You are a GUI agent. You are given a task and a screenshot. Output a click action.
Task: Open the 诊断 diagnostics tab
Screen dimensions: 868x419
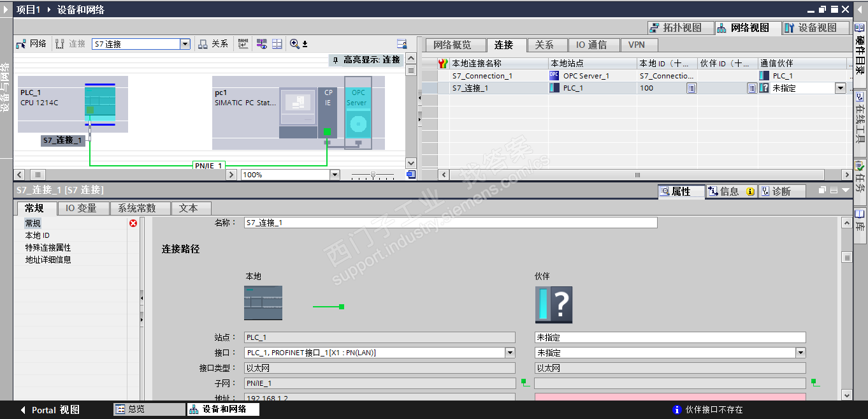point(781,191)
